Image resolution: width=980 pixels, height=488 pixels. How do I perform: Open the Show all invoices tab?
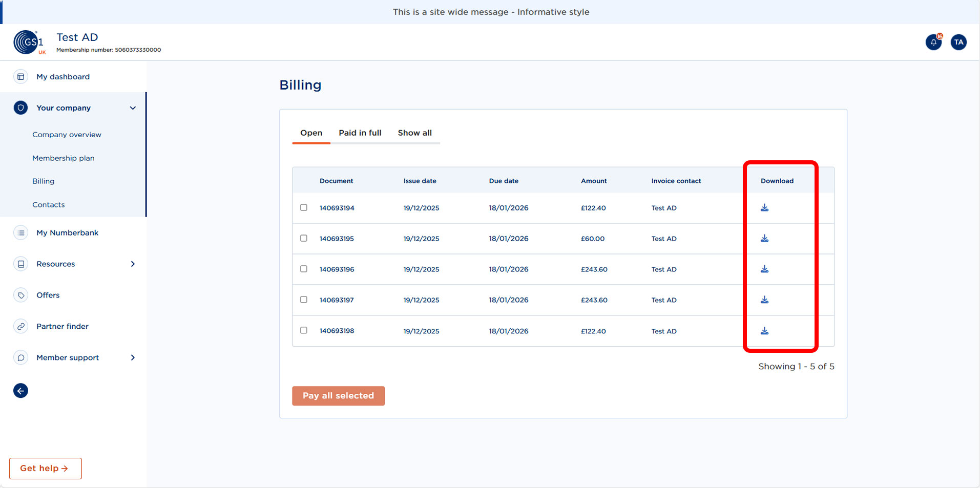pos(415,133)
